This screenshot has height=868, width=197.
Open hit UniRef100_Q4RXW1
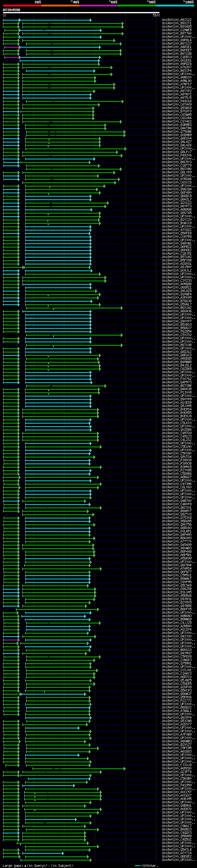point(177,243)
